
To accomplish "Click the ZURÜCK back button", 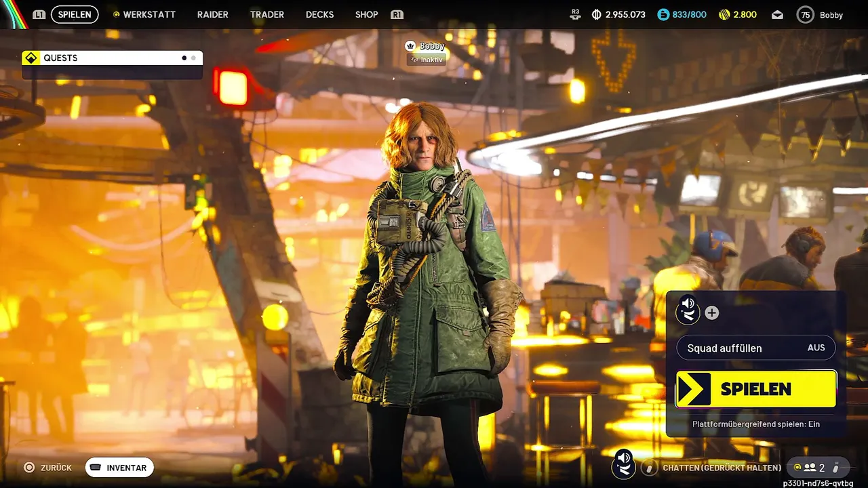I will pyautogui.click(x=47, y=468).
